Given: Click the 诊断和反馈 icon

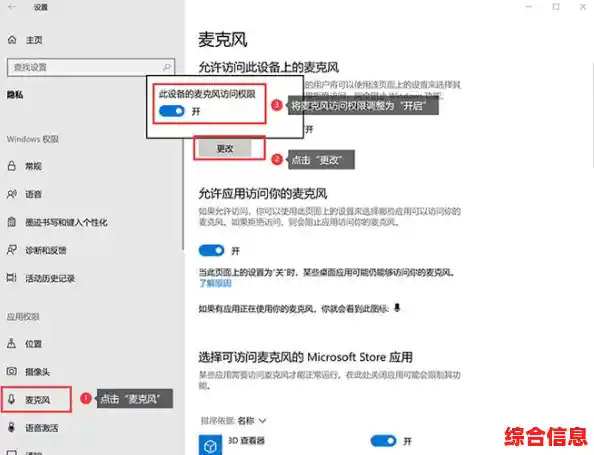Looking at the screenshot, I should (x=12, y=250).
